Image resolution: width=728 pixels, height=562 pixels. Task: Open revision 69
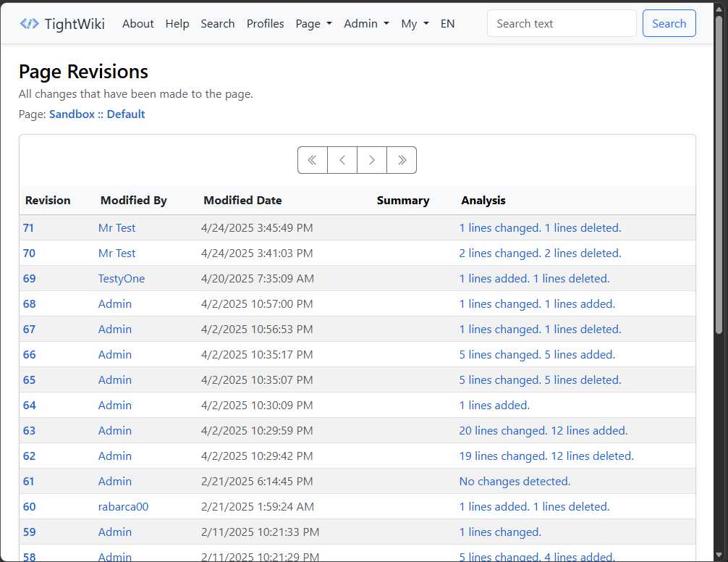(x=29, y=279)
